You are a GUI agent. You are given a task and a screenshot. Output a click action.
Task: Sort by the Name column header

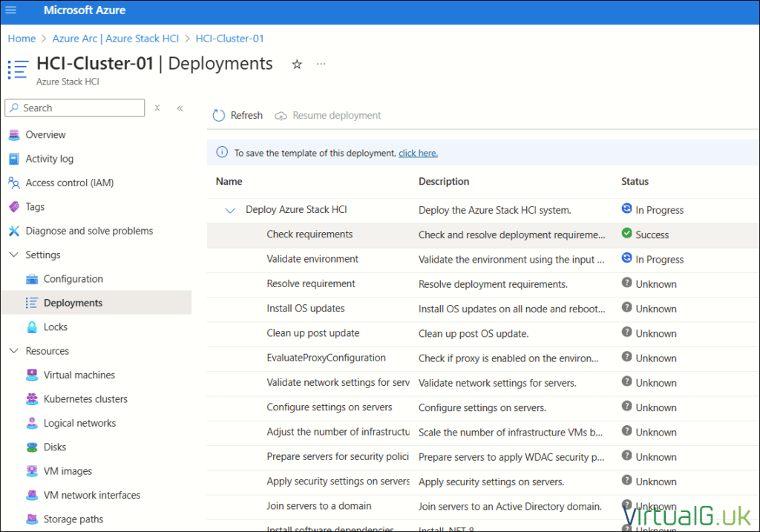point(229,181)
